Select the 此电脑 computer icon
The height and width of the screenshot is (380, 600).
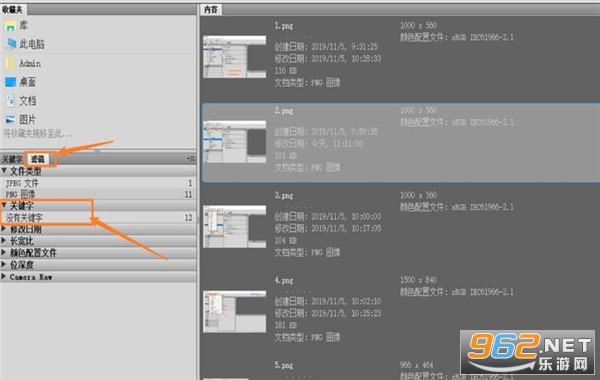click(x=10, y=44)
